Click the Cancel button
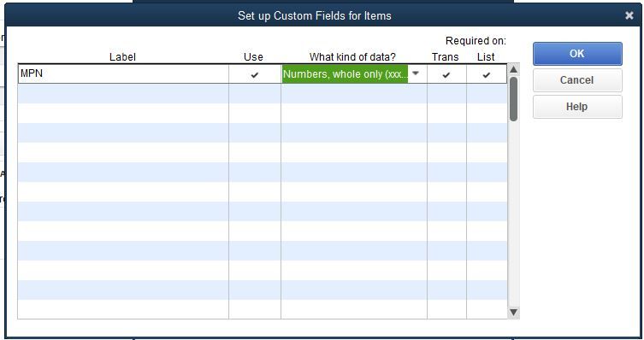The image size is (644, 340). tap(577, 80)
